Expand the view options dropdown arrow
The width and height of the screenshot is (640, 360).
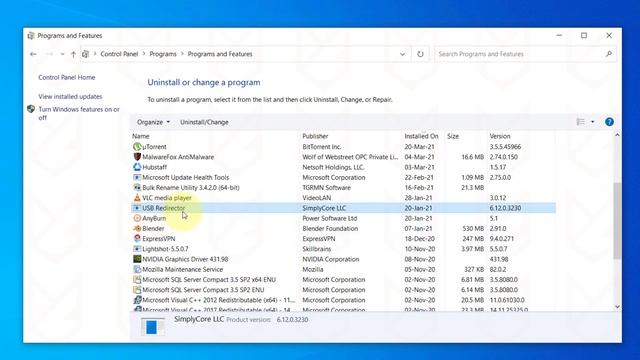pos(593,122)
